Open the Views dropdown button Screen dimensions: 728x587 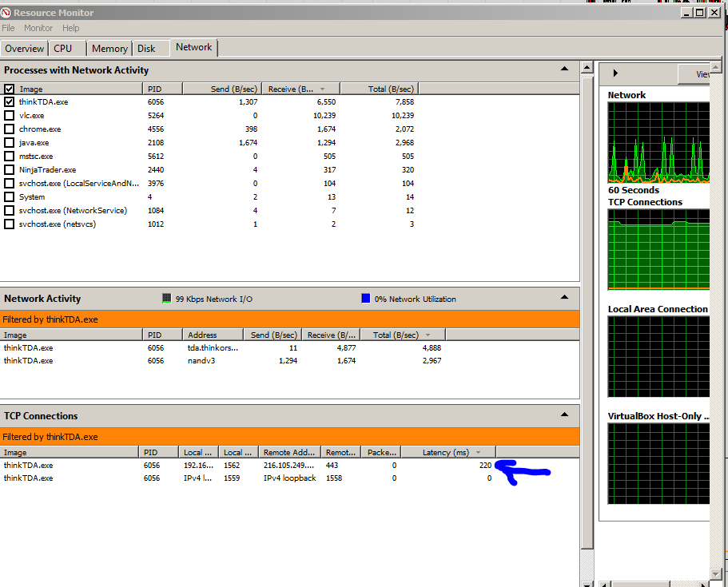(694, 73)
